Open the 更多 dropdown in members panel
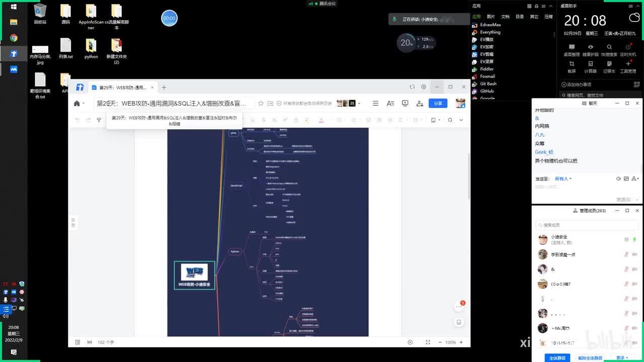Viewport: 644px width, 362px height. 622,358
